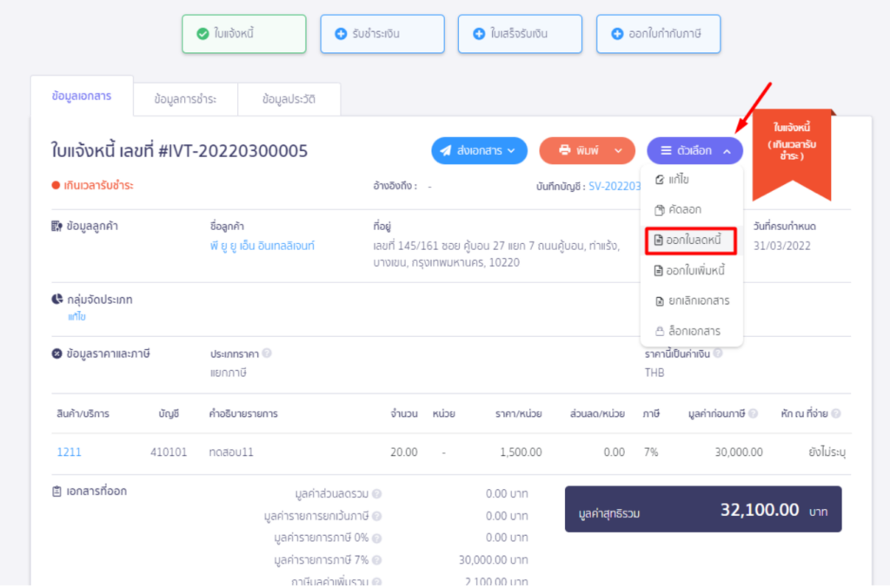Viewport: 890px width, 588px height.
Task: Click the เกินเวลารับชำระ overdue status label
Action: pyautogui.click(x=92, y=185)
